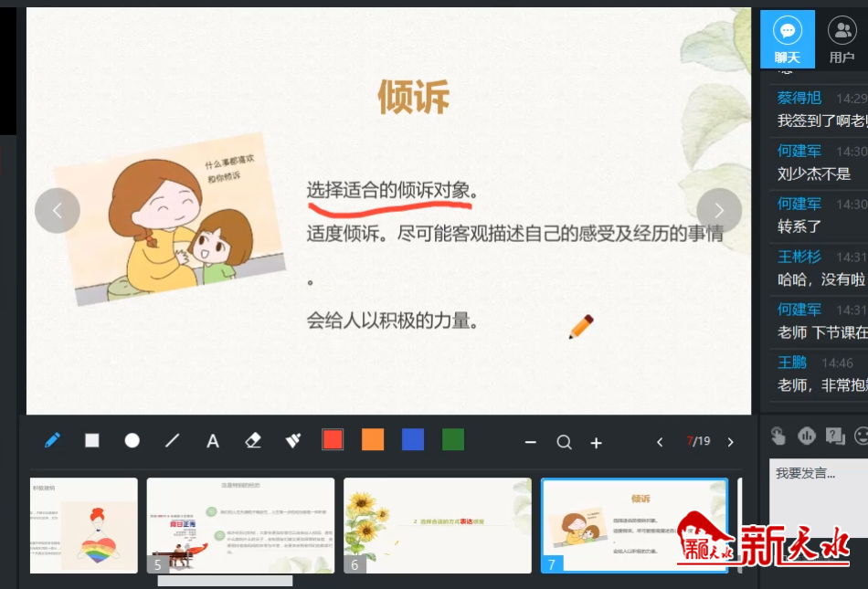
Task: Go to previous page in toolbar
Action: tap(660, 442)
